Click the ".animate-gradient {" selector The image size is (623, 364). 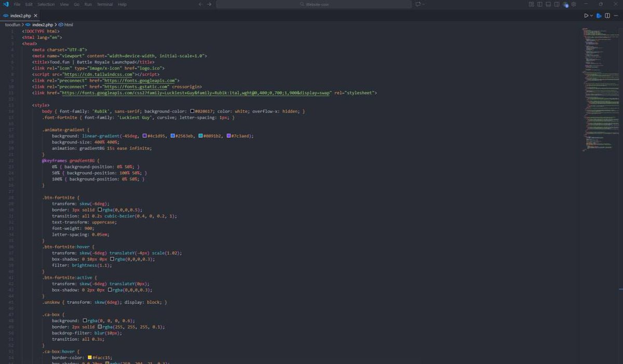(66, 130)
